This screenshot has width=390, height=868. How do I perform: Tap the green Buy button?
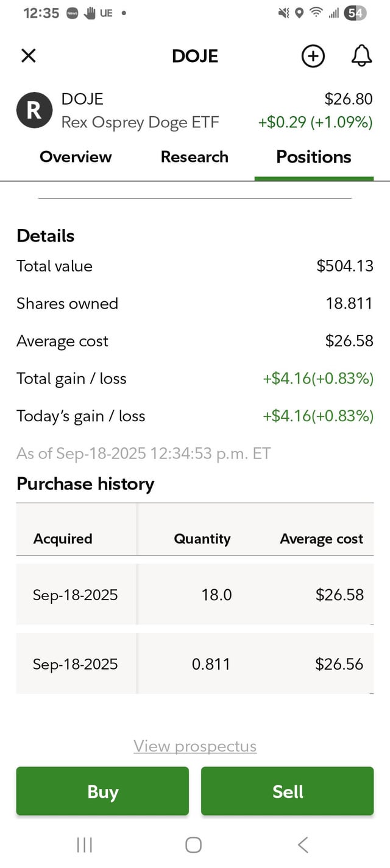(x=102, y=791)
